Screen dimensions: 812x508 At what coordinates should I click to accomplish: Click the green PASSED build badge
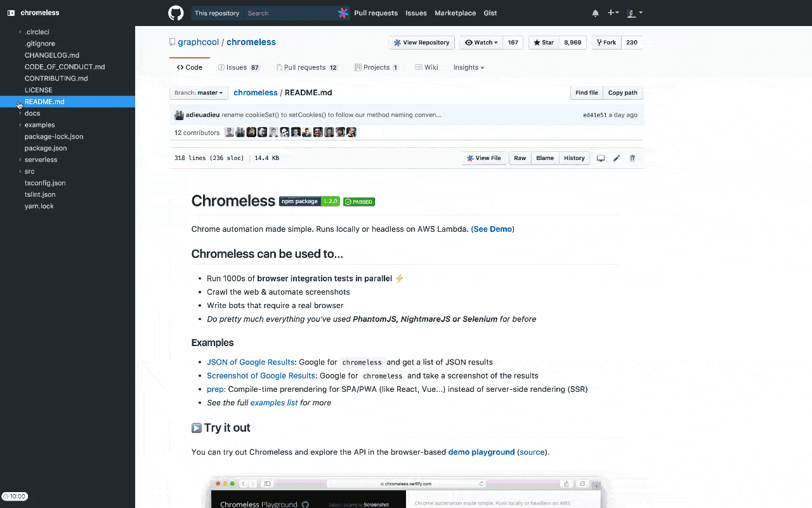pyautogui.click(x=358, y=201)
